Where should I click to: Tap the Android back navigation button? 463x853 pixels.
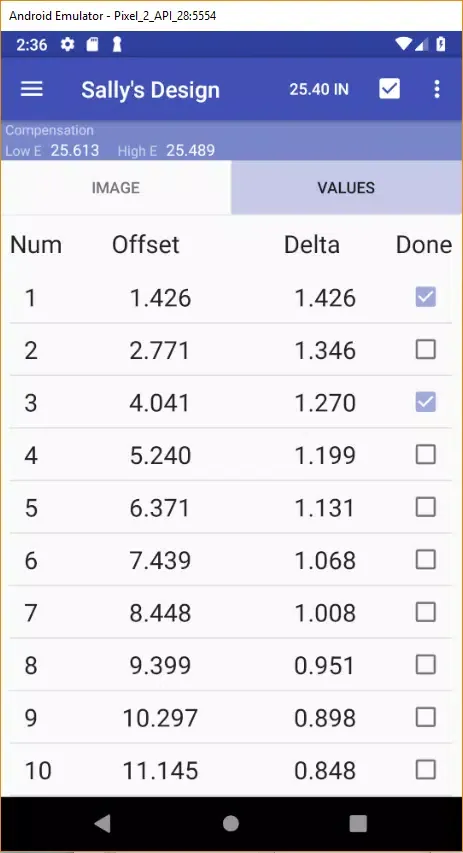click(102, 823)
